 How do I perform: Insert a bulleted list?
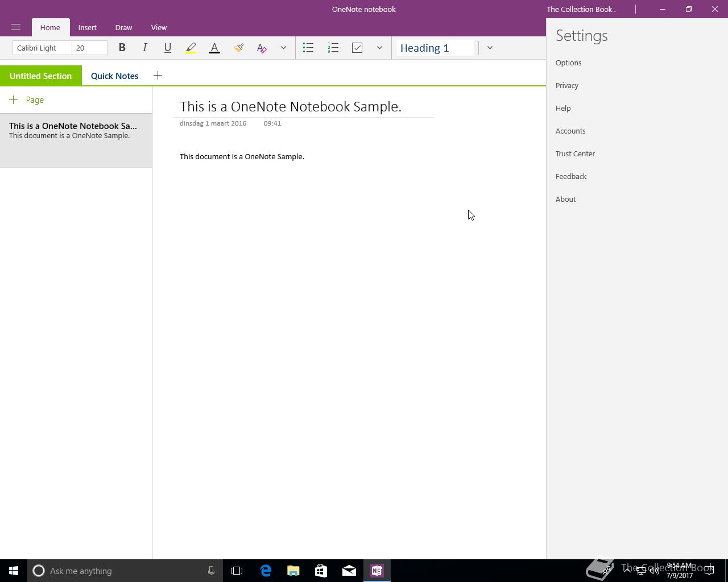pos(308,48)
